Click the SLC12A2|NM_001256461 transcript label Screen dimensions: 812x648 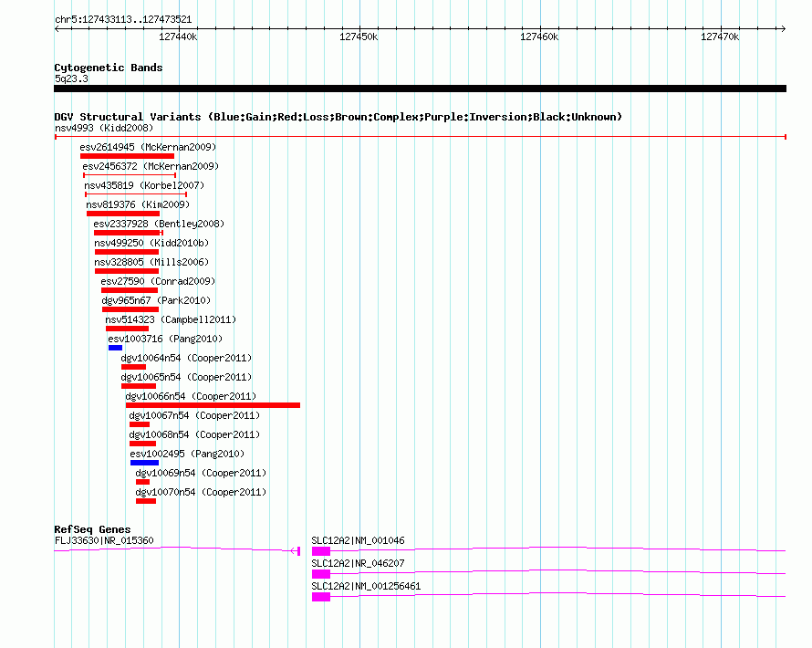click(x=366, y=586)
